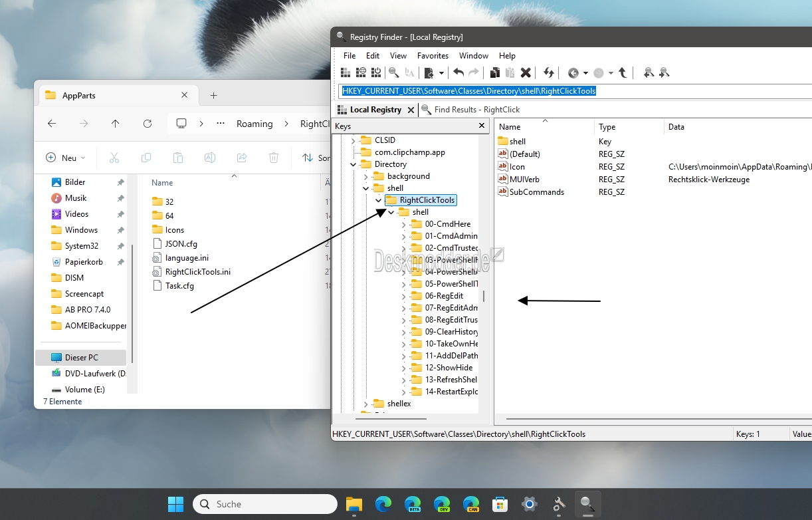812x520 pixels.
Task: Click the second binoculars search icon
Action: coord(664,72)
